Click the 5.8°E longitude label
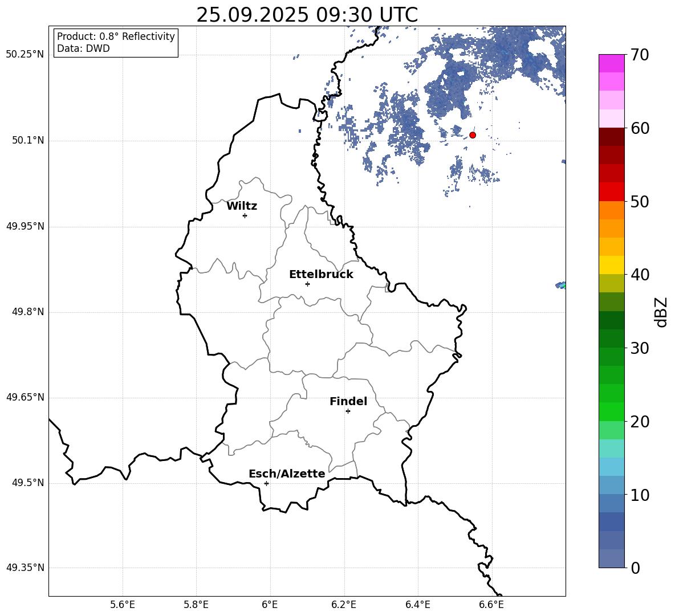 coord(196,605)
